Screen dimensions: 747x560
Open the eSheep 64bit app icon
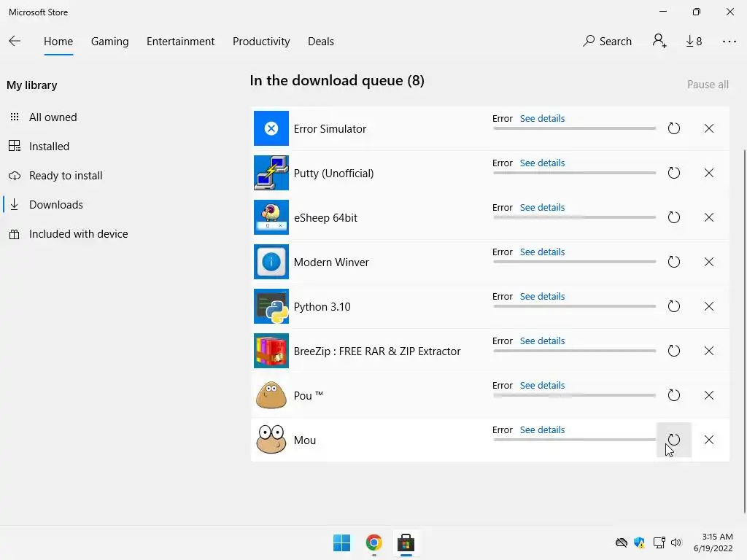click(271, 217)
